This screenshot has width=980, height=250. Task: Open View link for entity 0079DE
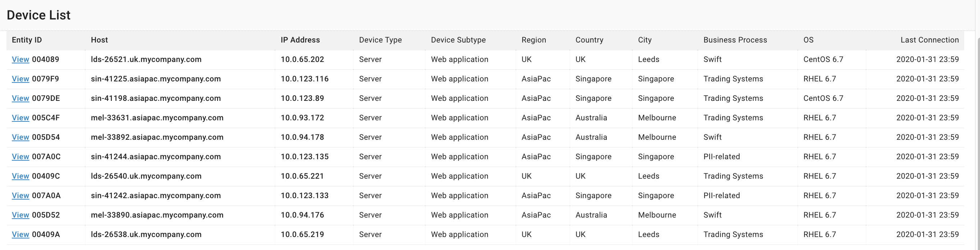(x=20, y=98)
